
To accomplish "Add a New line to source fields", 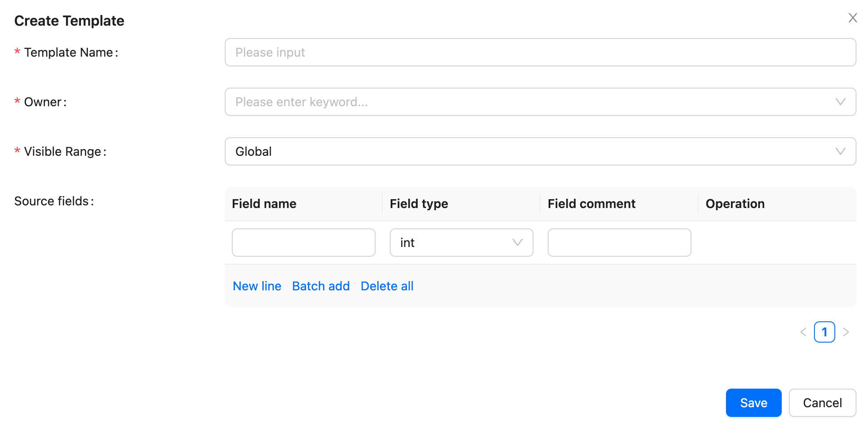I will [257, 286].
